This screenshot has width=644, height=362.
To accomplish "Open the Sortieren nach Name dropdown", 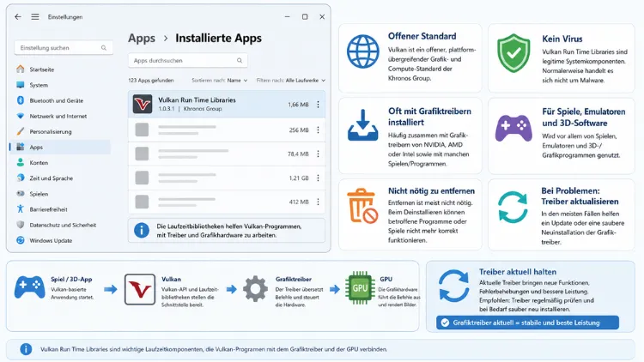I will point(220,81).
